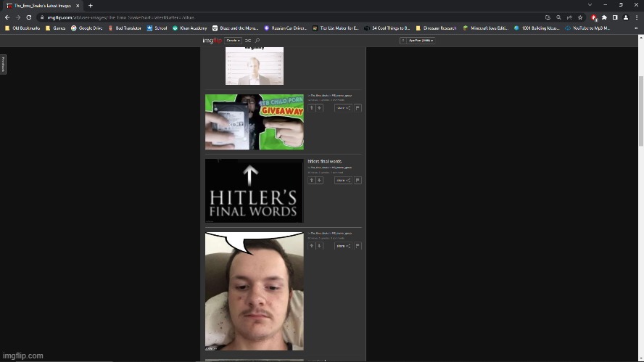Screen dimensions: 644x362
Task: Flag the green giveaway image post
Action: click(358, 108)
